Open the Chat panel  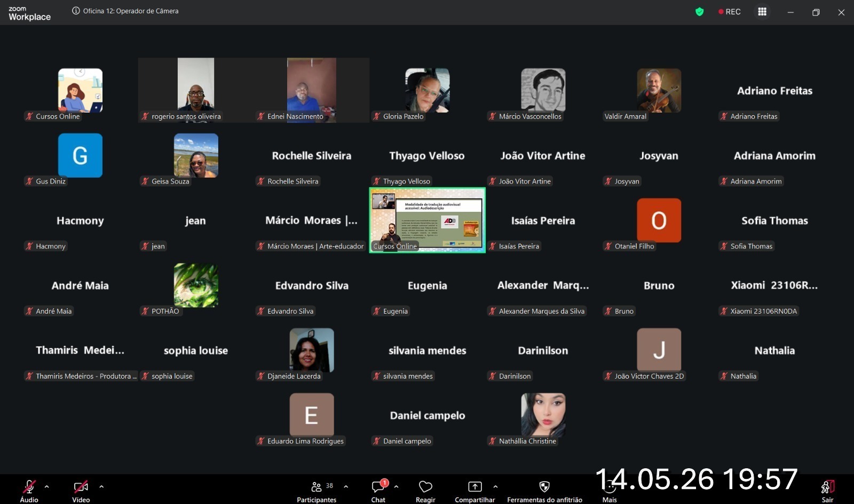(378, 491)
